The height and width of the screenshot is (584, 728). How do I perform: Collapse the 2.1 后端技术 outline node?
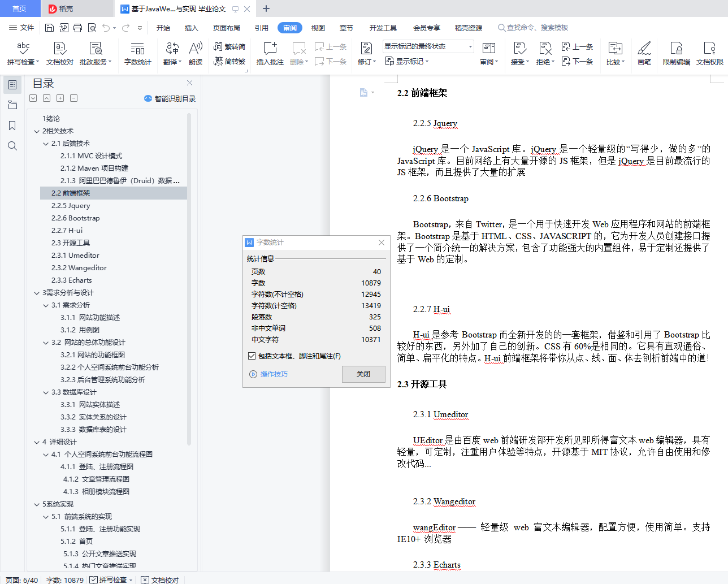(x=46, y=144)
